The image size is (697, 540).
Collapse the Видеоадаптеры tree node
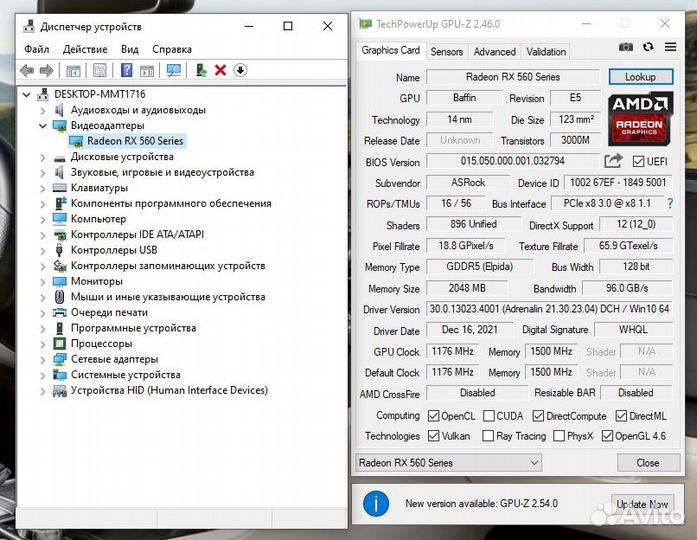click(42, 126)
